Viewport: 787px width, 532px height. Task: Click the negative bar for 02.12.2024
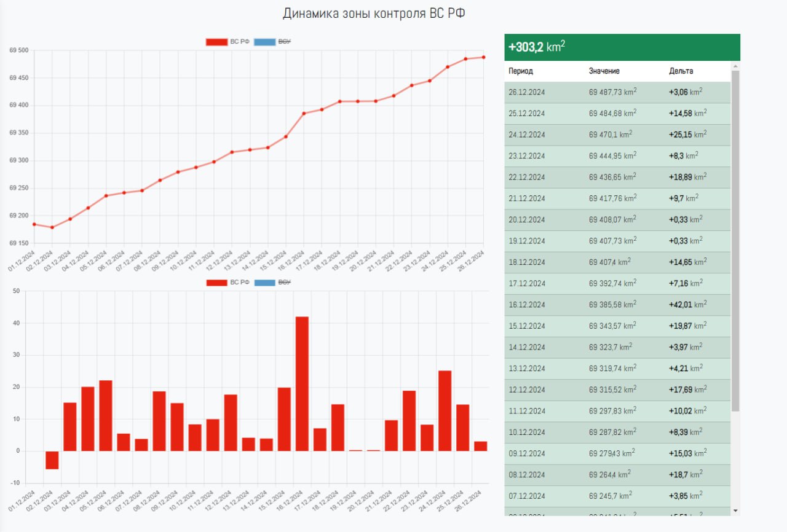click(x=52, y=460)
